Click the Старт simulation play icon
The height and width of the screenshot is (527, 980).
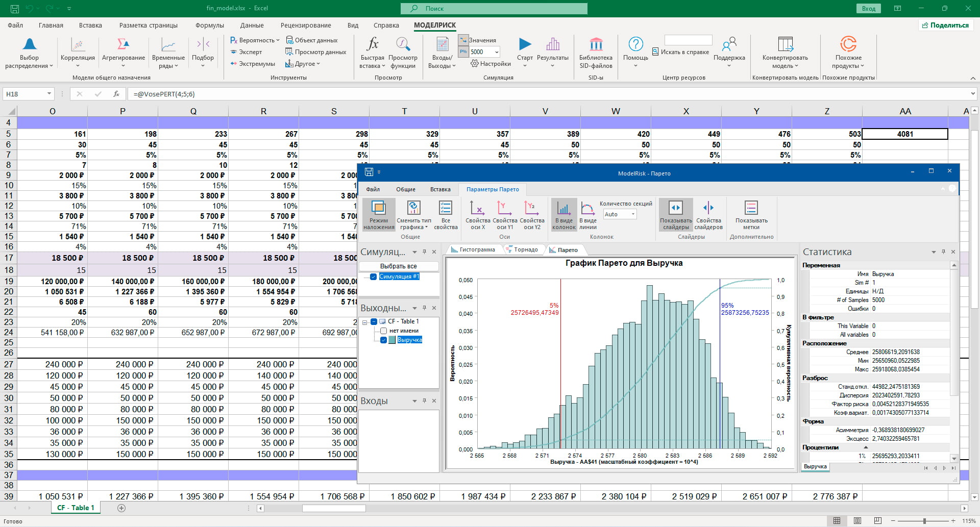(525, 45)
